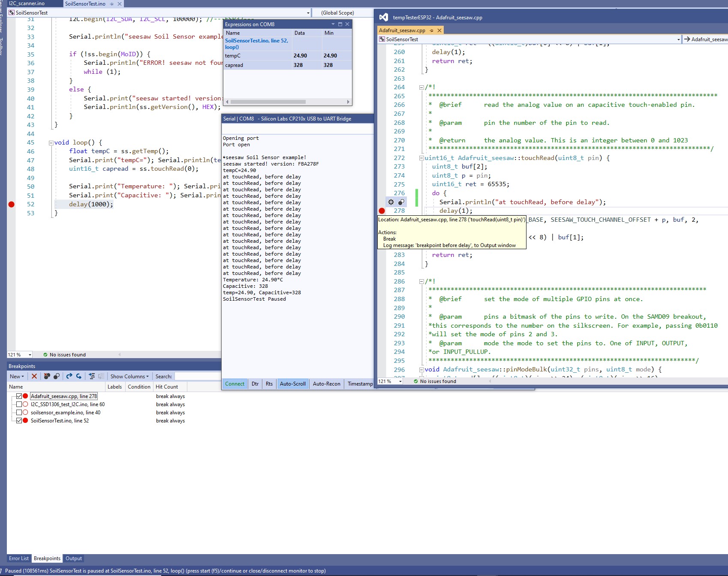Select Adafruit_seesaw.cpp tab
This screenshot has height=576, width=728.
(402, 30)
